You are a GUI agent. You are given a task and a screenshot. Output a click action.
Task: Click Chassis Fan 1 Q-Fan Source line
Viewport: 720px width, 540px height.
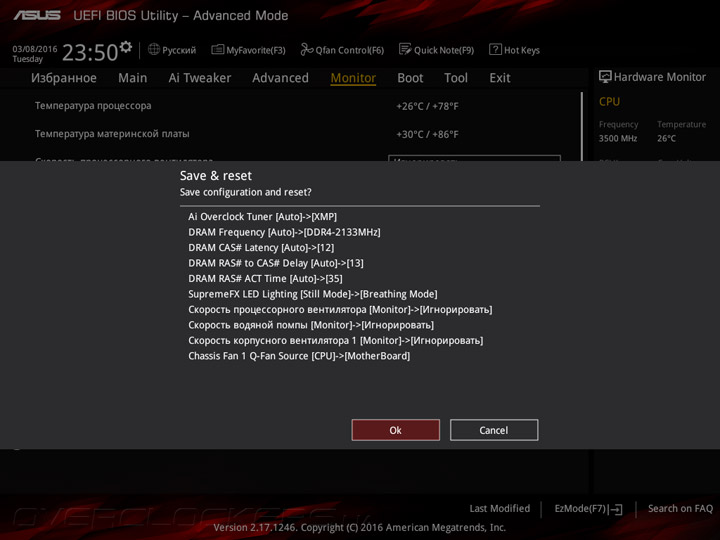pos(299,356)
